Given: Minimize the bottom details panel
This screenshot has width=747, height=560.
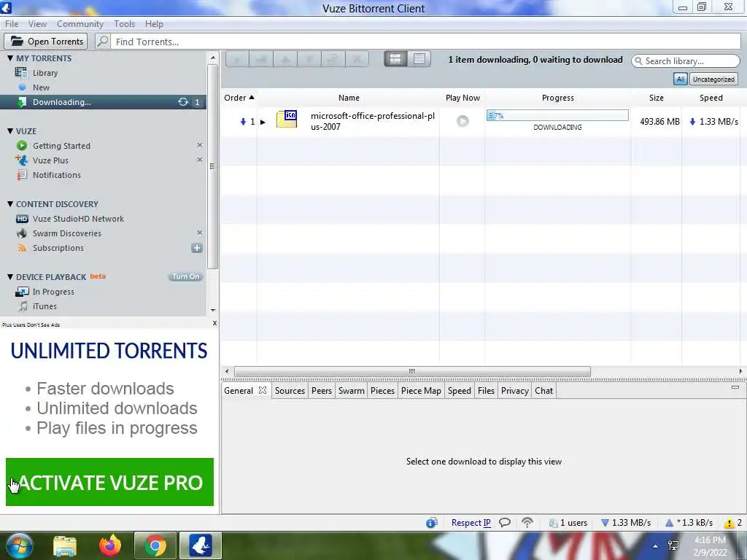Looking at the screenshot, I should coord(735,387).
